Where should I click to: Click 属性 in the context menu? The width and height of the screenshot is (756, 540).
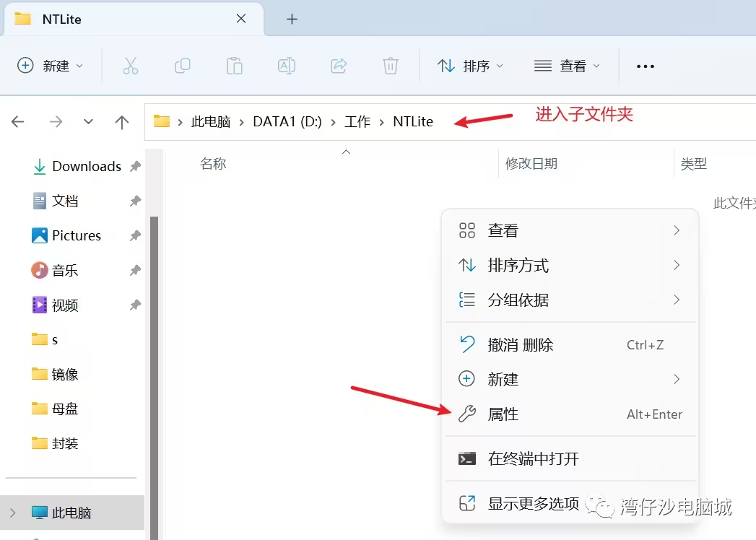click(504, 414)
